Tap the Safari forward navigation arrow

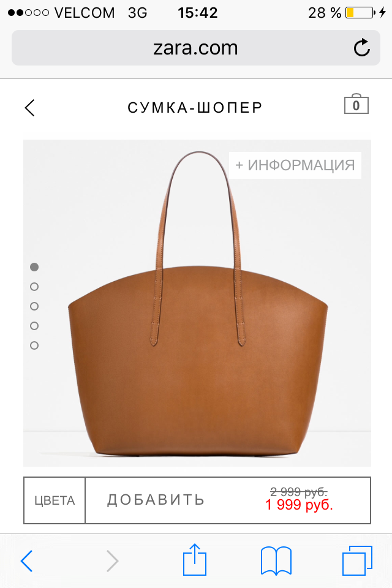pyautogui.click(x=112, y=561)
